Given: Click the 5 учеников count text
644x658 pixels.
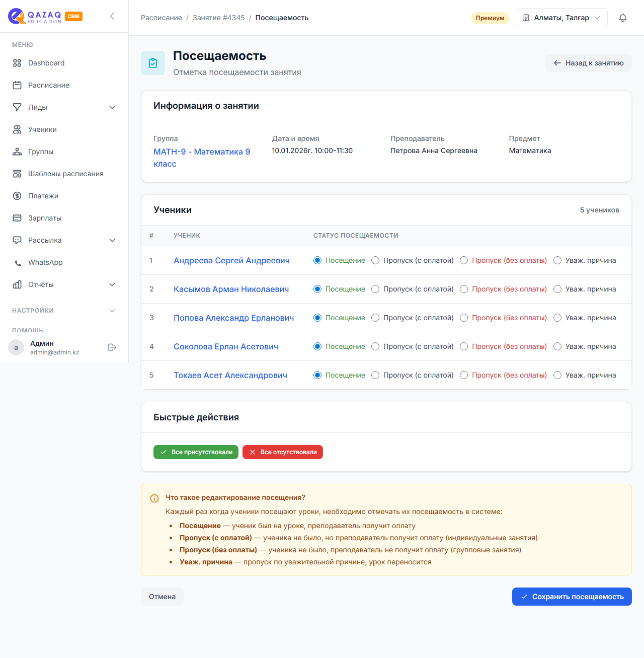Looking at the screenshot, I should [600, 210].
